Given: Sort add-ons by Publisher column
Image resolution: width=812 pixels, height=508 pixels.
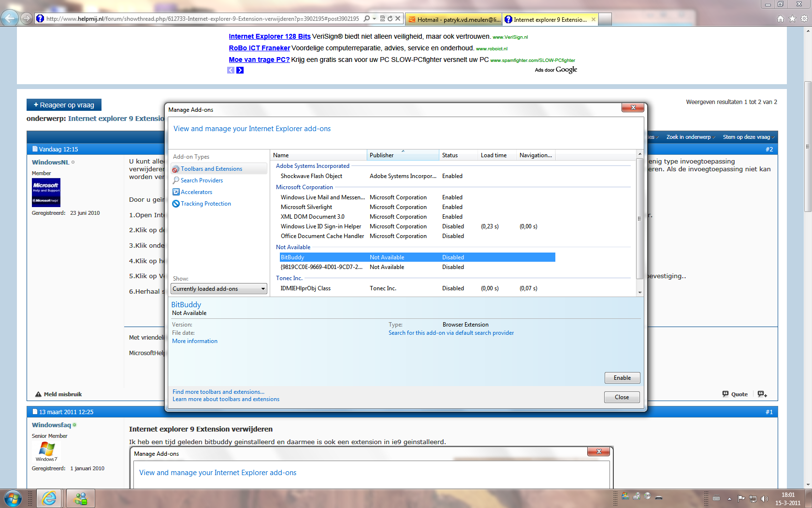Looking at the screenshot, I should coord(403,155).
